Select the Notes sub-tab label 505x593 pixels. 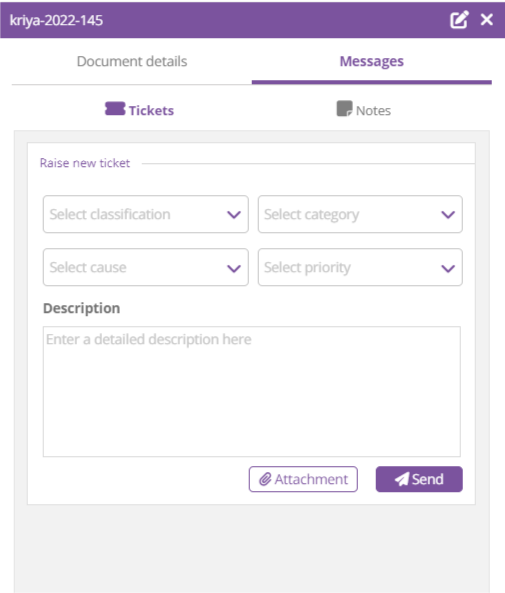coord(373,110)
